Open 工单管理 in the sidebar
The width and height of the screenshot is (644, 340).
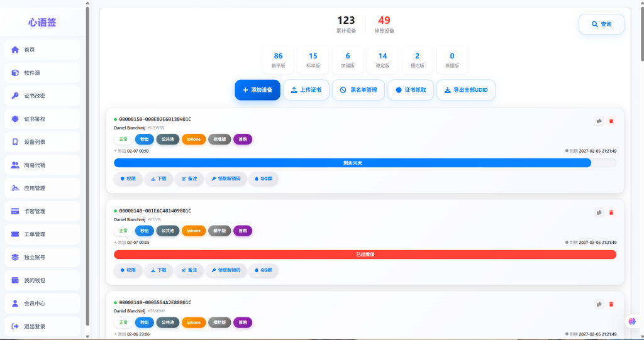pyautogui.click(x=42, y=234)
